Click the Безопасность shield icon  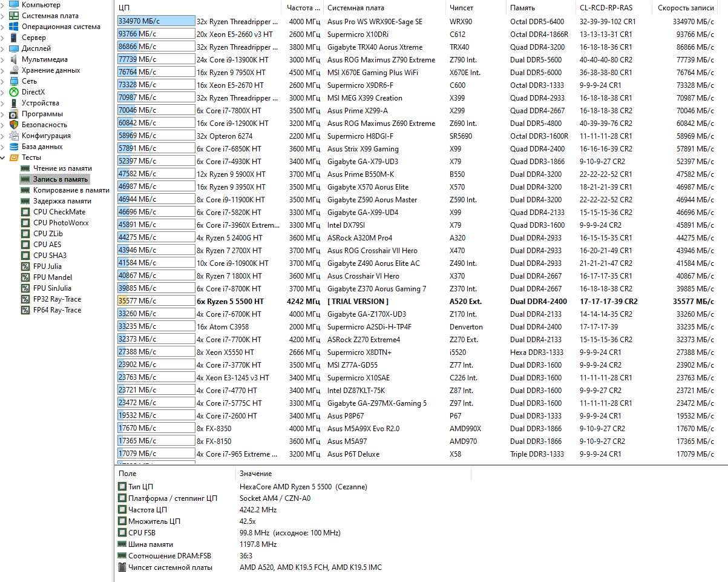[x=13, y=125]
